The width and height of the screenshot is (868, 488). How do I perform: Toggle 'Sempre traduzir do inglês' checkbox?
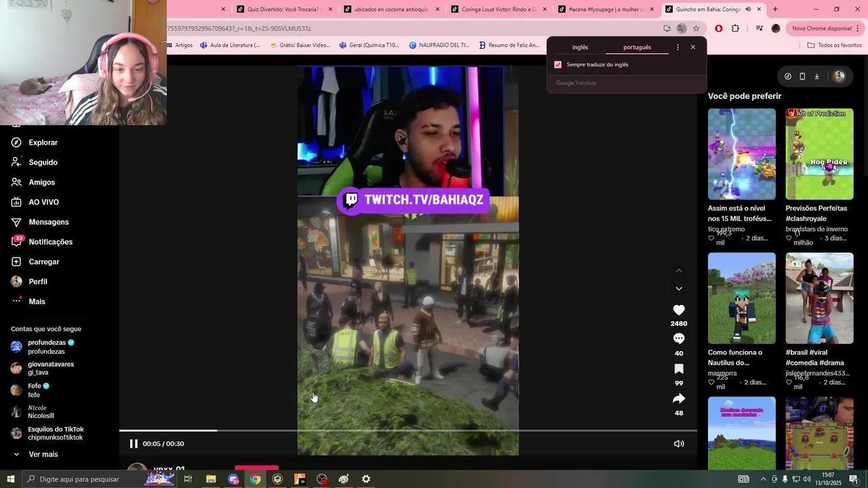[558, 64]
